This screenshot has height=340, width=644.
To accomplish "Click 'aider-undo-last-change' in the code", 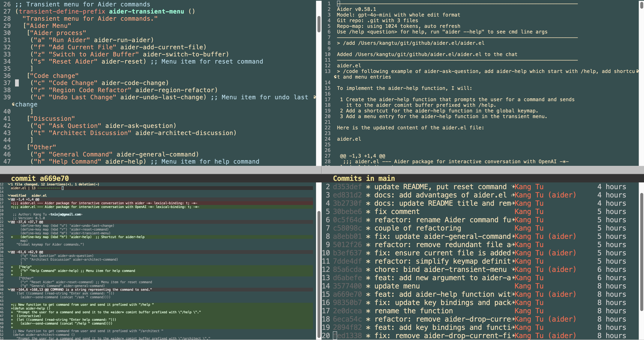I will [162, 97].
